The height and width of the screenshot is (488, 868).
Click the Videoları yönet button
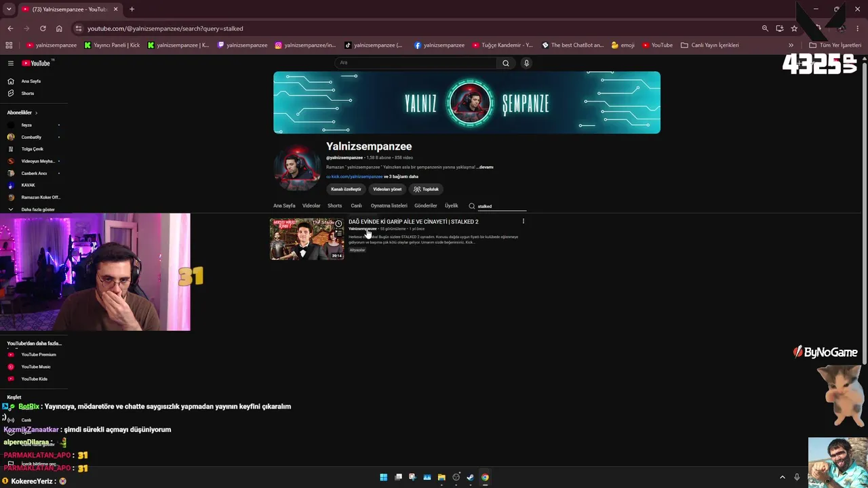click(387, 189)
